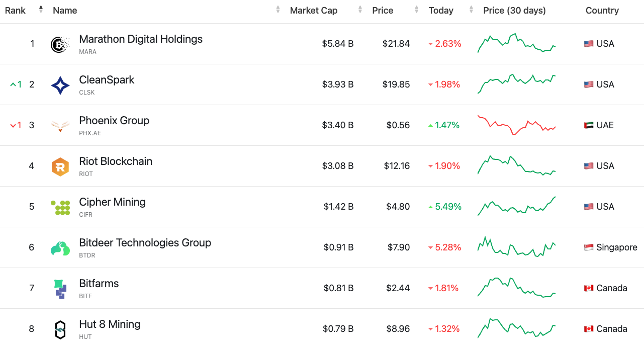This screenshot has height=349, width=644.
Task: Click the Phoenix Group logo icon
Action: 60,126
